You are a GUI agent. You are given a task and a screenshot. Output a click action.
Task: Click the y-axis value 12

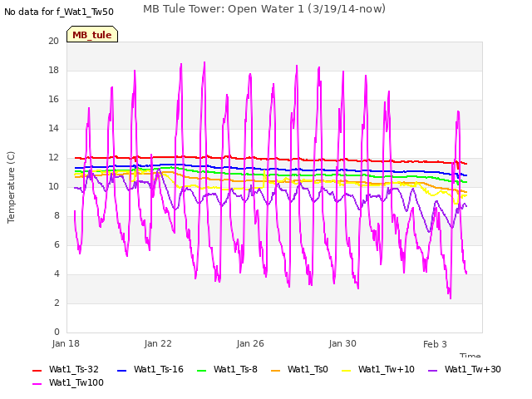coord(53,157)
